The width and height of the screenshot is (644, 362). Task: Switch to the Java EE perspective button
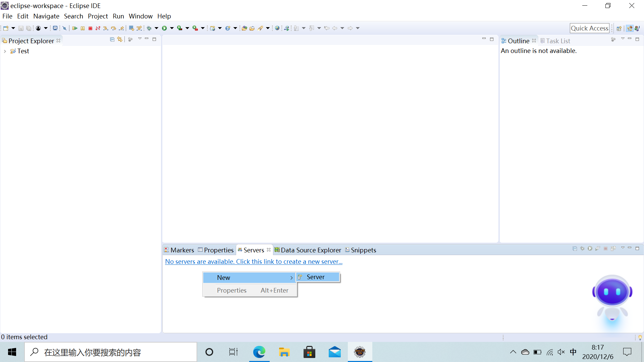[630, 28]
